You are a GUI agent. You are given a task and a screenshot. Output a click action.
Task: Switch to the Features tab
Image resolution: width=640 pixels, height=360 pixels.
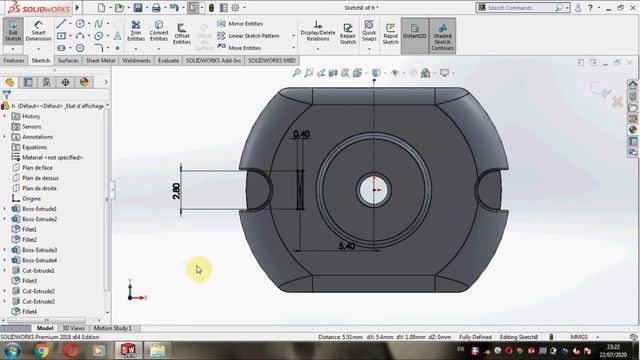(x=14, y=60)
